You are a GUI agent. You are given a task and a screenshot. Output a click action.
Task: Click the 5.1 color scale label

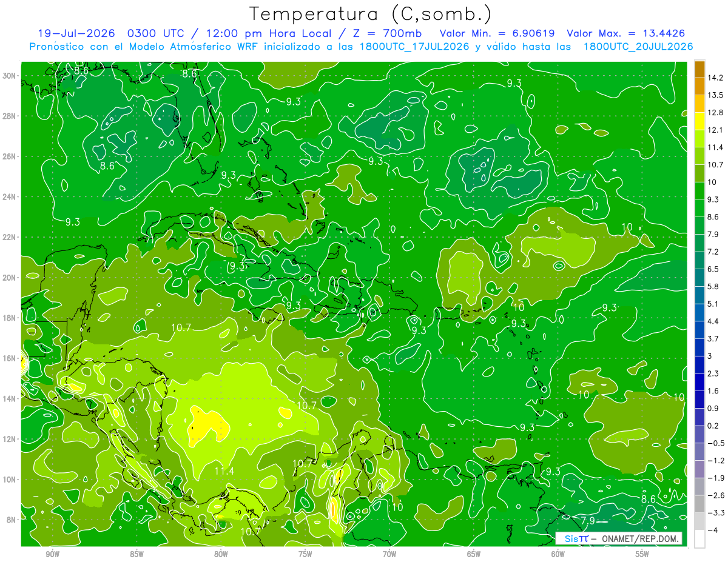[713, 304]
